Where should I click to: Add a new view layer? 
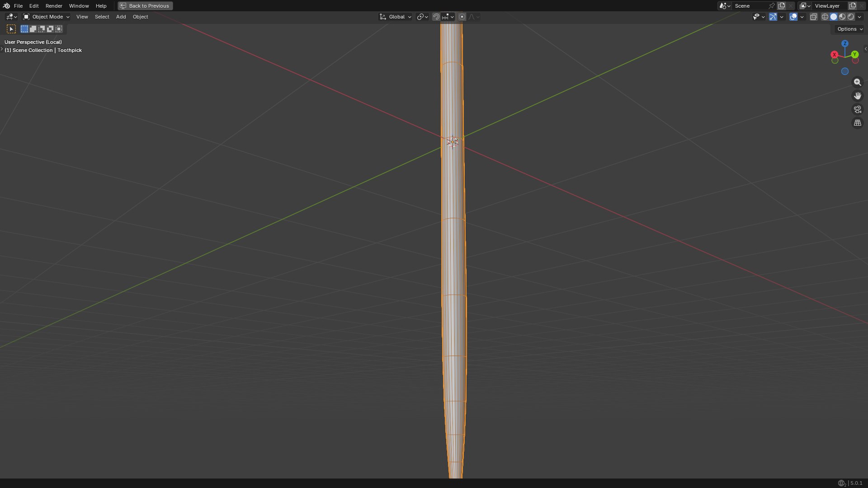pos(853,6)
